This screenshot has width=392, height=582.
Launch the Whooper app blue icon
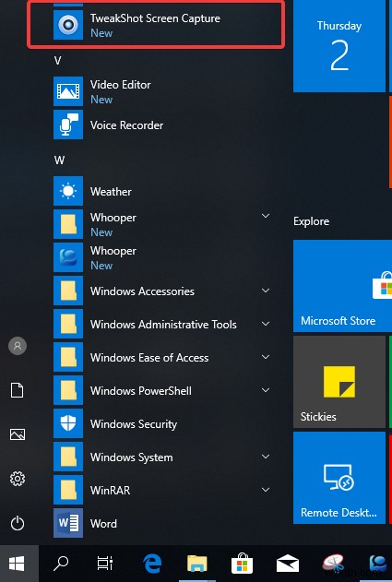68,257
